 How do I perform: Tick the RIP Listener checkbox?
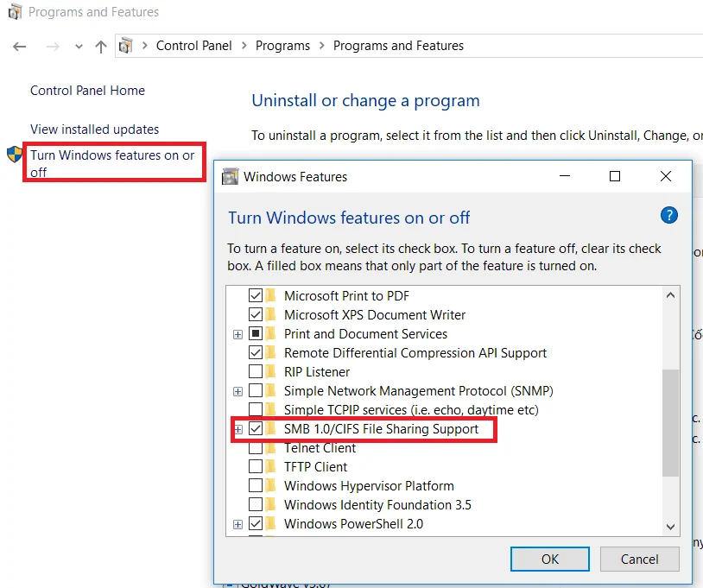click(256, 371)
